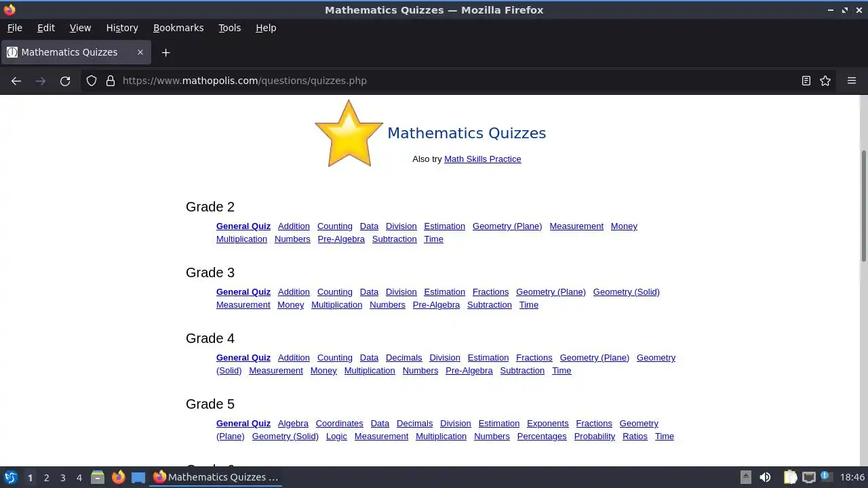The height and width of the screenshot is (488, 868).
Task: Open Grade 5 Algebra link
Action: (x=293, y=424)
